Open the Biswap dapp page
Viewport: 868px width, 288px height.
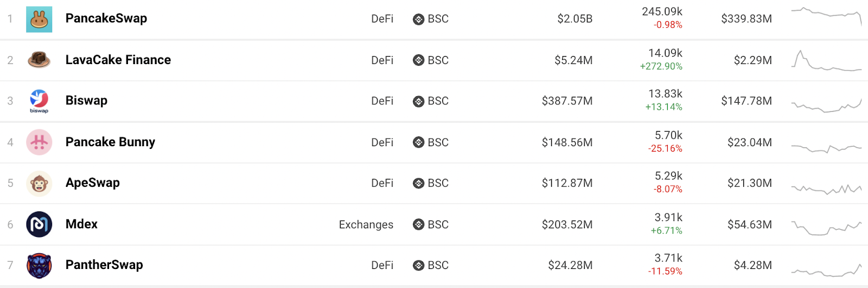86,101
